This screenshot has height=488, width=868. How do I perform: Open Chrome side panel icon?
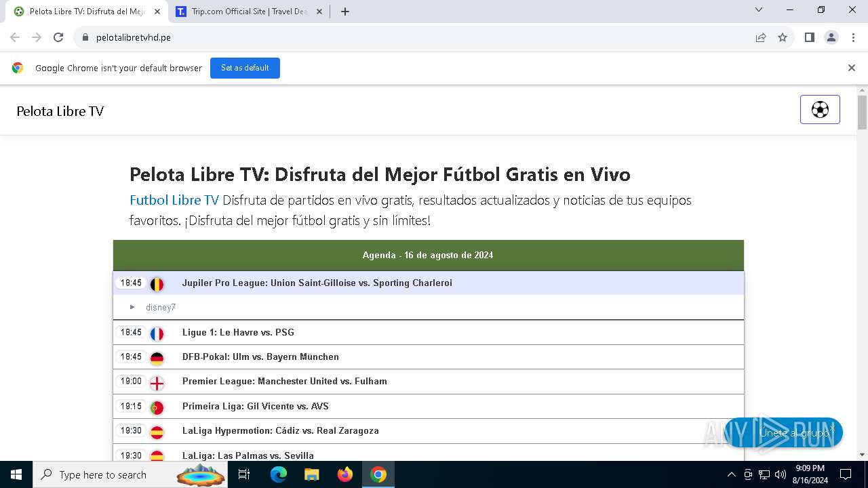click(x=809, y=37)
